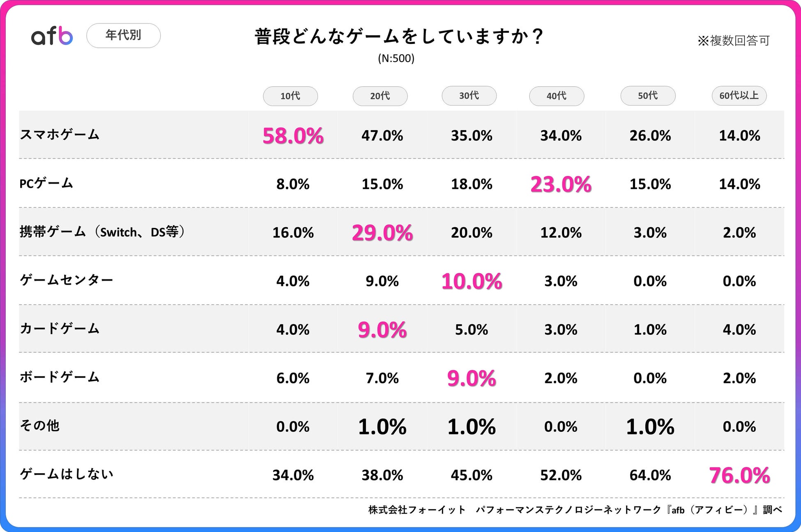Click the 株式会社フォーイット source credit

(417, 510)
